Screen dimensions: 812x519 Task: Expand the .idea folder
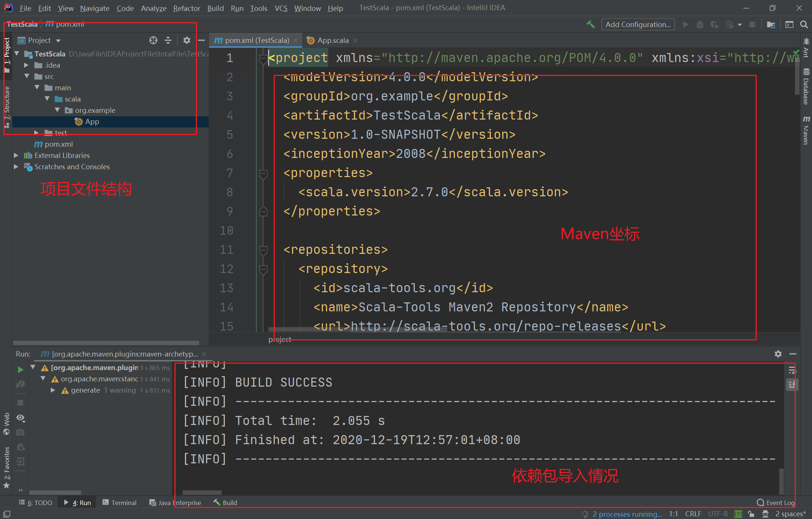(x=26, y=65)
